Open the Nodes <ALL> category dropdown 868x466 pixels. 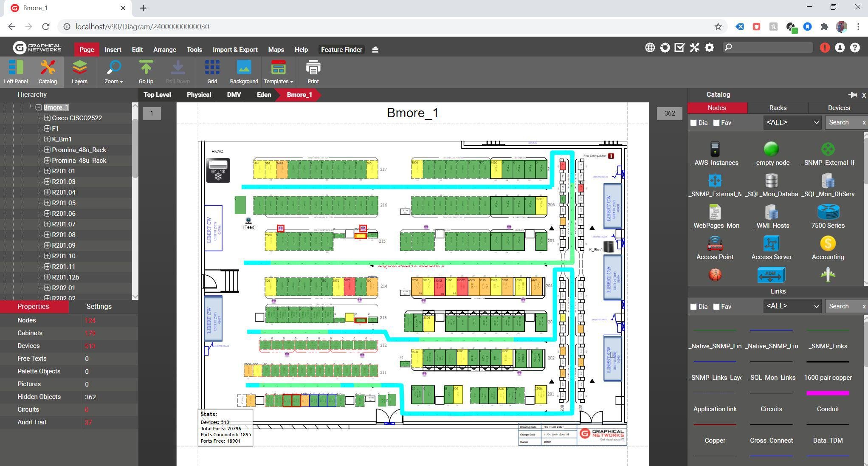coord(792,123)
